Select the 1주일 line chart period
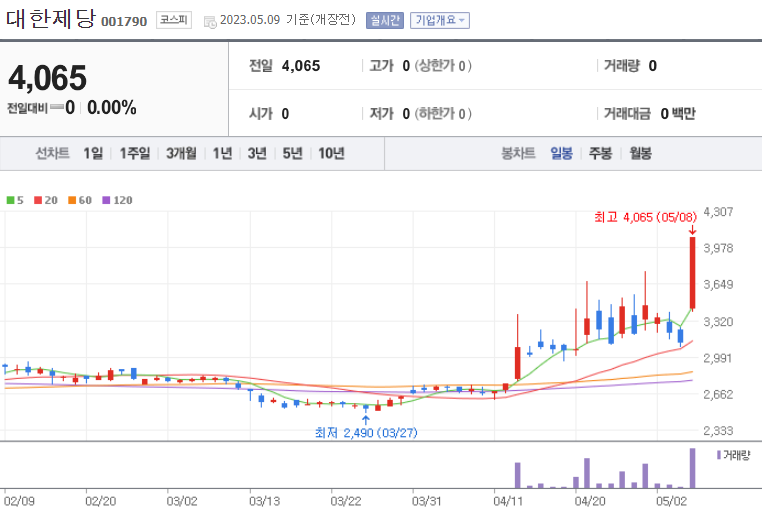The image size is (762, 516). pos(135,154)
